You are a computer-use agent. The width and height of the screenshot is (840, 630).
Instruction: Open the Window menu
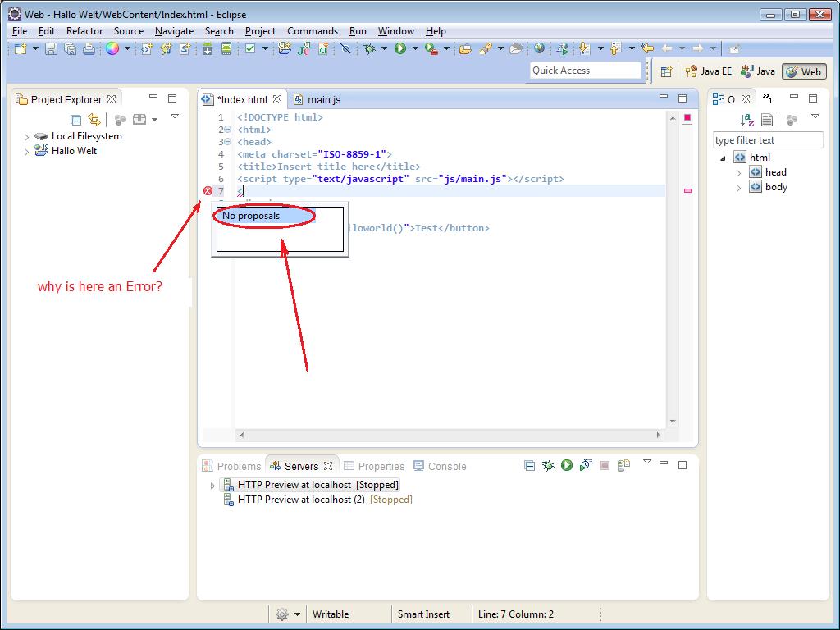click(x=396, y=31)
